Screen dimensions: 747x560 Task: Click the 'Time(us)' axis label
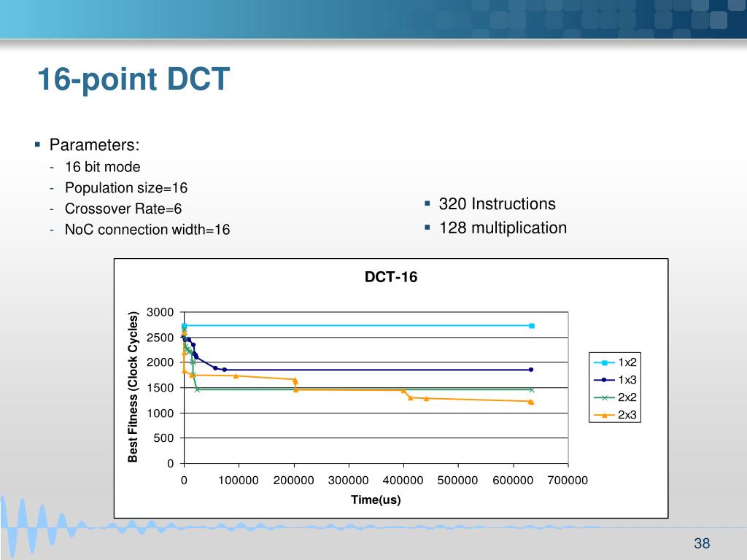(376, 499)
